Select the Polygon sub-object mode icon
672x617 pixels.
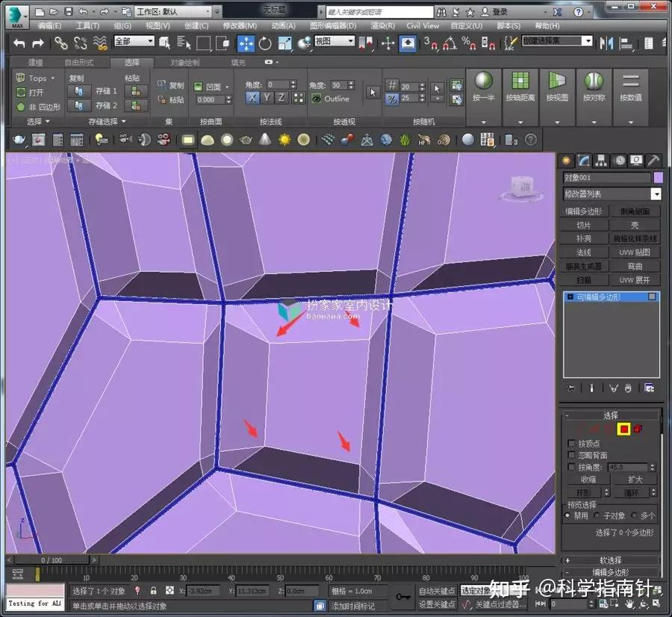point(623,428)
